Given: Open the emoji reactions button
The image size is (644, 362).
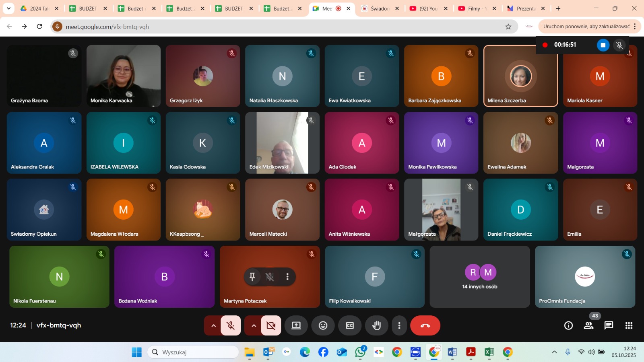Looking at the screenshot, I should pos(323,325).
